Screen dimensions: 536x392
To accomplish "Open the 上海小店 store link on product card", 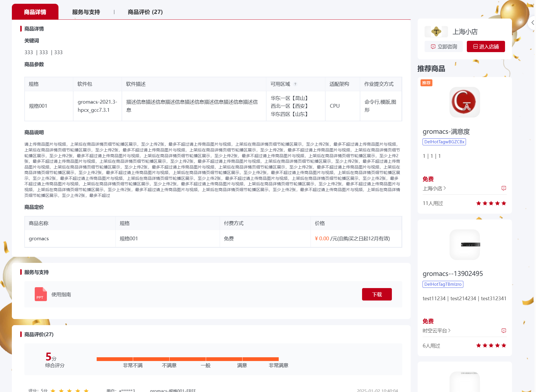I will click(434, 188).
